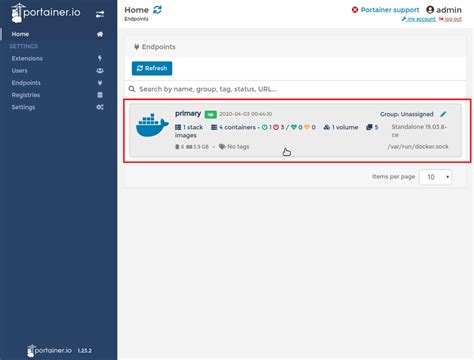
Task: Click the Portainer.io logo in sidebar header
Action: (x=46, y=13)
